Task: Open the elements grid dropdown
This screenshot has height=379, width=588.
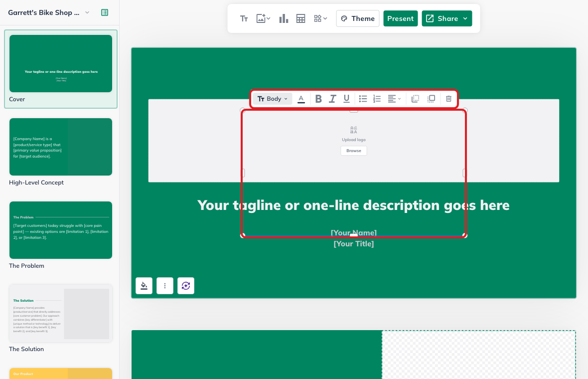Action: [320, 18]
